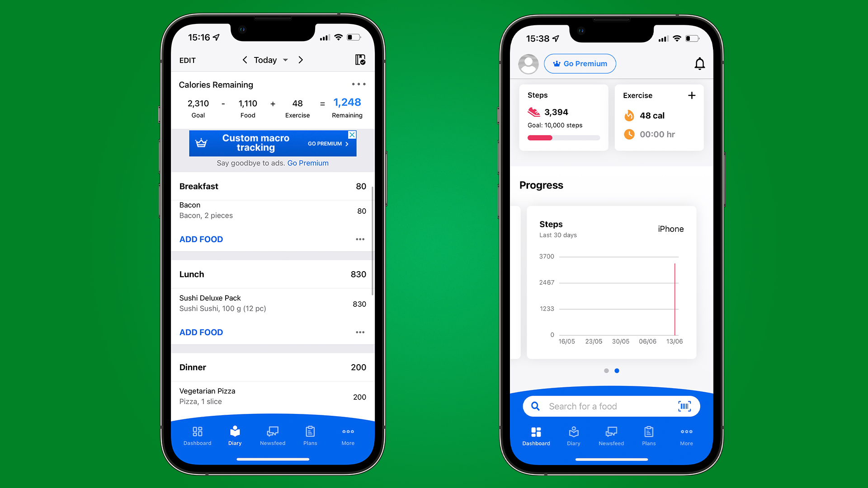Select the ADD FOOD link under Lunch
This screenshot has width=868, height=488.
tap(201, 333)
